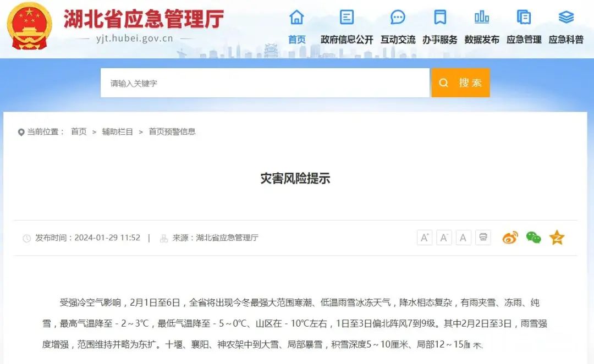Click the 政府信息公开 document icon

click(346, 18)
